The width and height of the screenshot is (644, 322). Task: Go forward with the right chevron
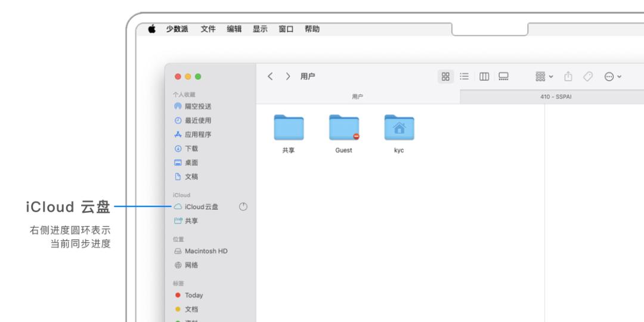(x=288, y=76)
